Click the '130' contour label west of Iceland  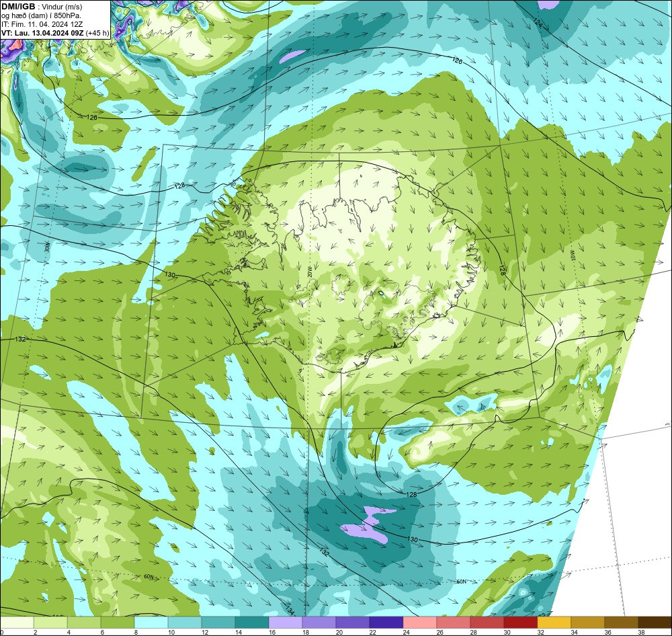click(x=170, y=274)
